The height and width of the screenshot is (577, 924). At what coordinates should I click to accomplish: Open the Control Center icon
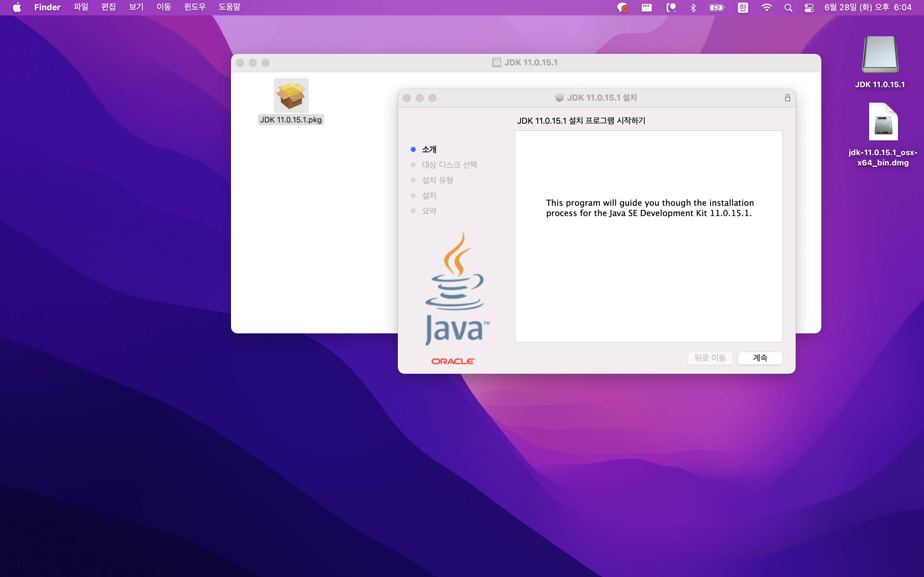(809, 8)
